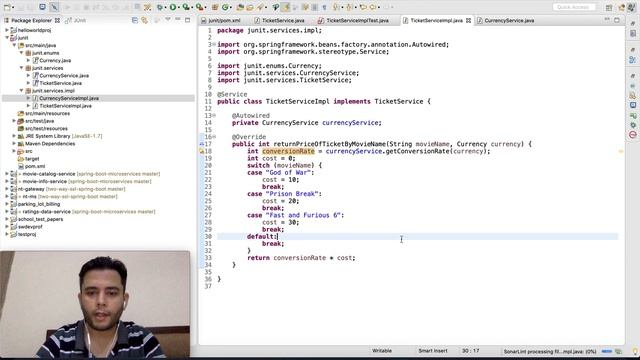Click the Coverage launch icon in toolbar

tap(186, 7)
